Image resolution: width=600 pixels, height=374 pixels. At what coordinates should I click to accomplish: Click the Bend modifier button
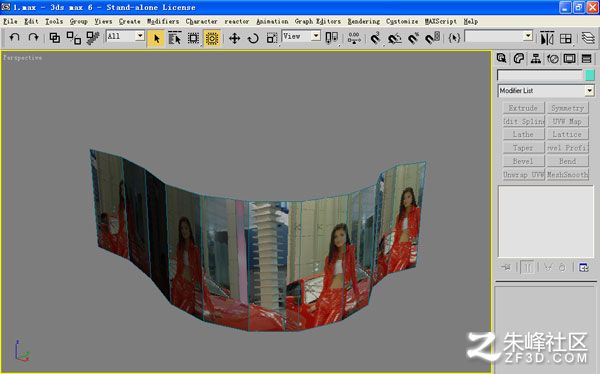coord(567,161)
